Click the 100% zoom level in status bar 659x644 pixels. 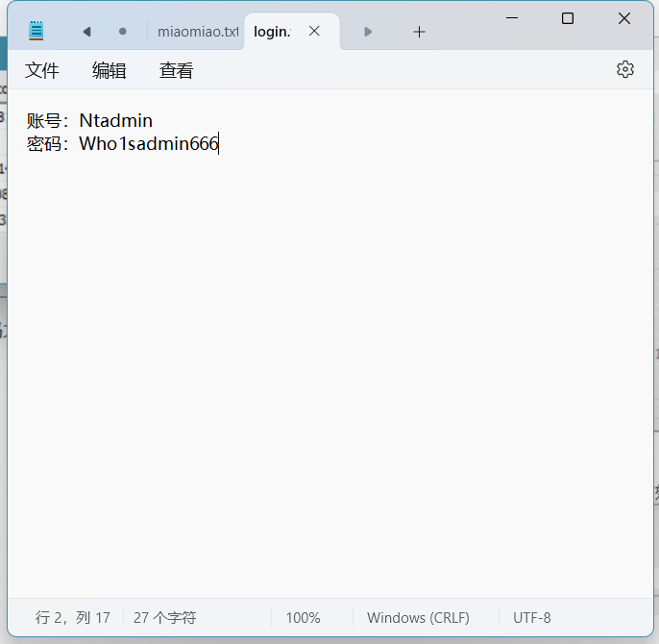[304, 618]
